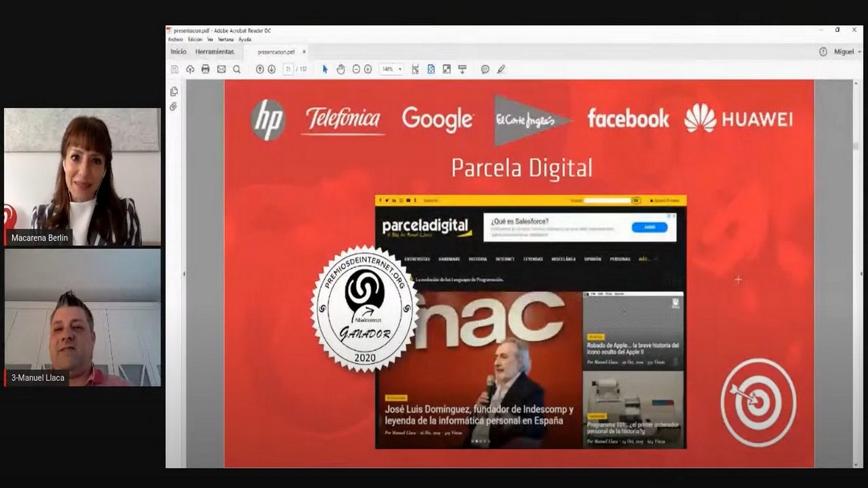Close the presentacion.pdf tab

coord(304,52)
